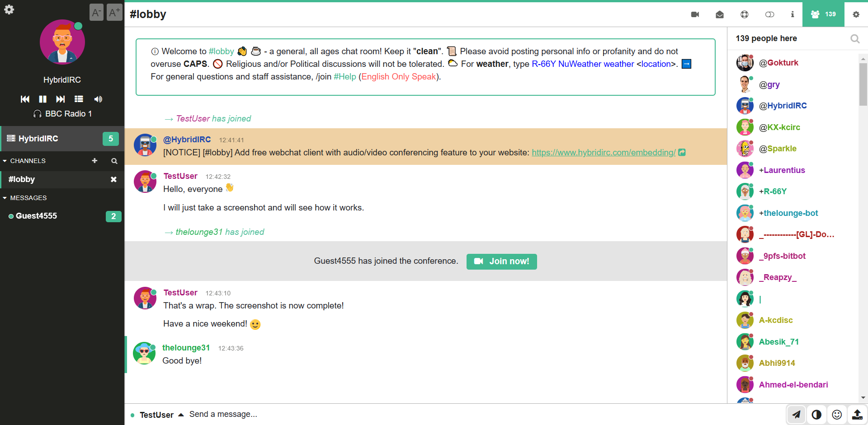This screenshot has width=868, height=425.
Task: Open the emoji picker
Action: click(837, 414)
